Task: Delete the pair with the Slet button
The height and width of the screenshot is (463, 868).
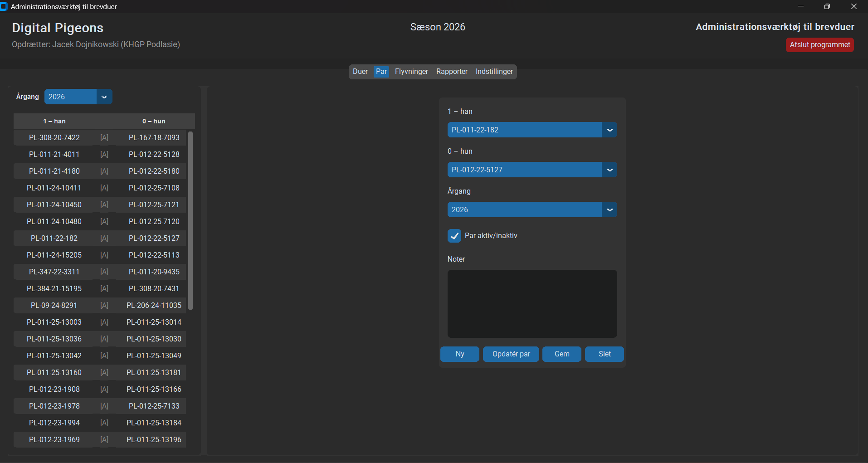Action: click(605, 354)
